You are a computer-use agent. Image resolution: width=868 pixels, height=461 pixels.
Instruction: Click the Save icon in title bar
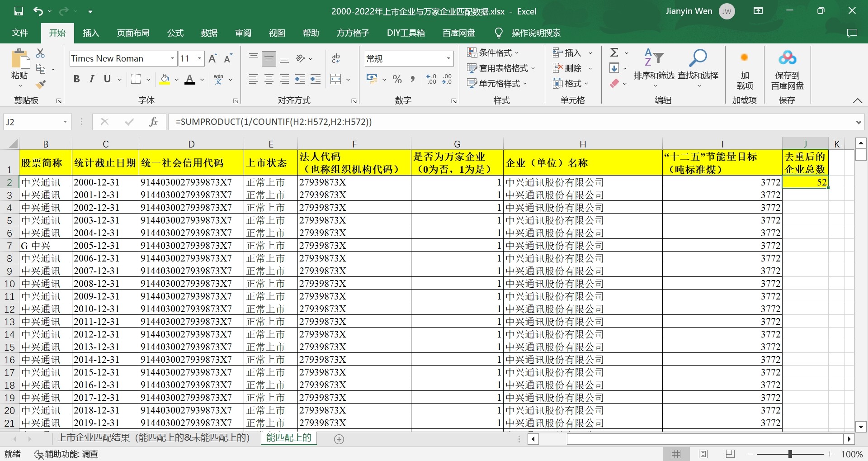click(19, 11)
